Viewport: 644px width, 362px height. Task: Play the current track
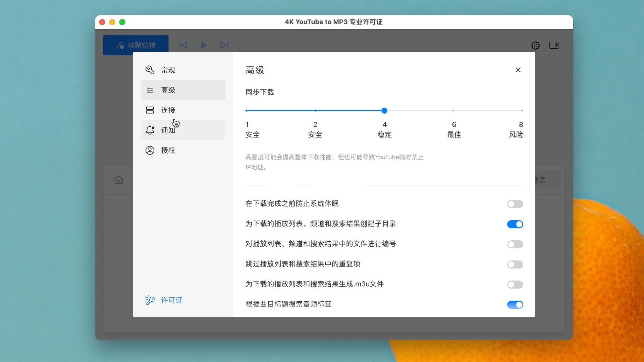click(x=204, y=45)
